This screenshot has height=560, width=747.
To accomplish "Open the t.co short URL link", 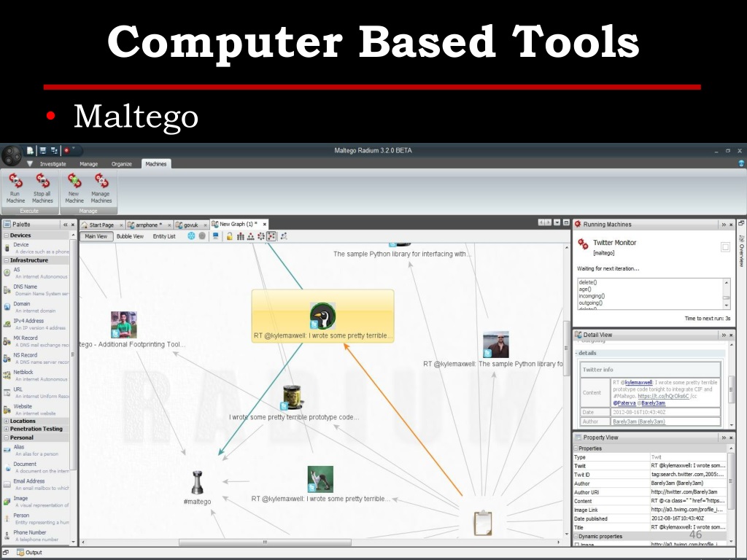I will 663,396.
